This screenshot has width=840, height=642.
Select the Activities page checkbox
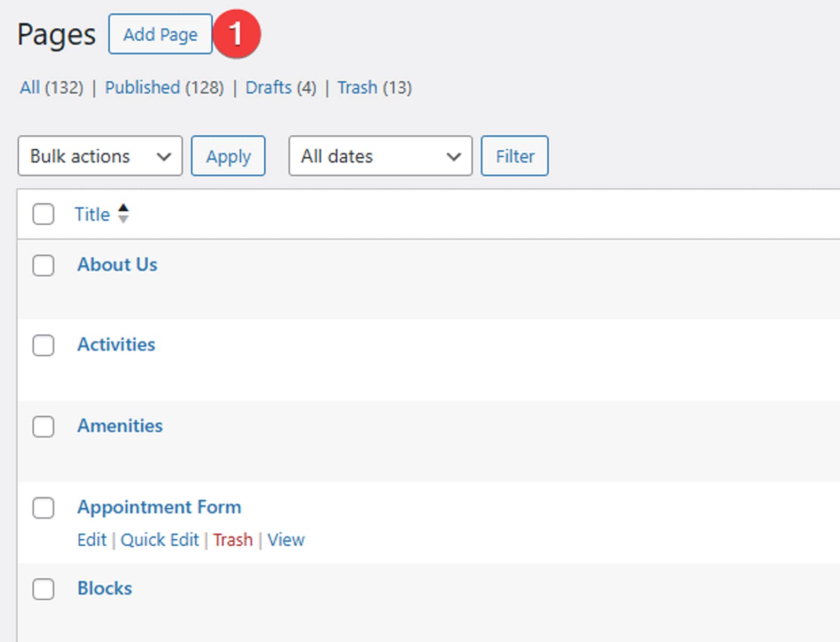click(43, 346)
